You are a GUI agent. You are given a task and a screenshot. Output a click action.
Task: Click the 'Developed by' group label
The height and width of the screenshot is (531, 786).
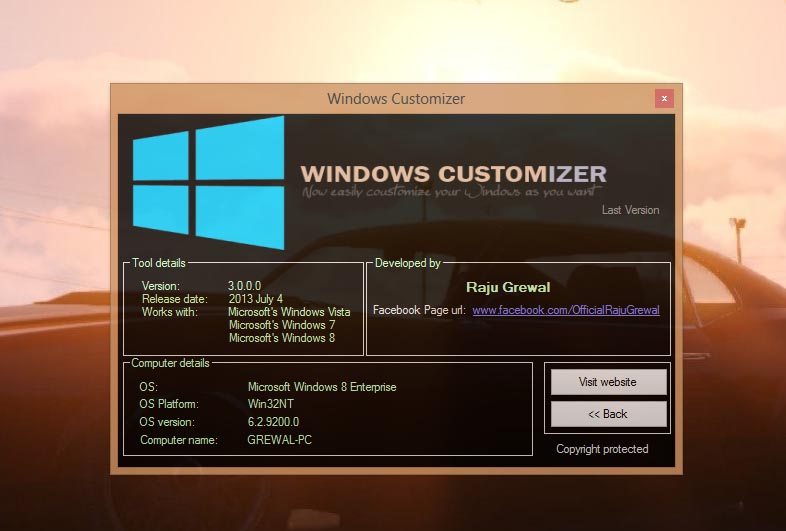point(408,263)
